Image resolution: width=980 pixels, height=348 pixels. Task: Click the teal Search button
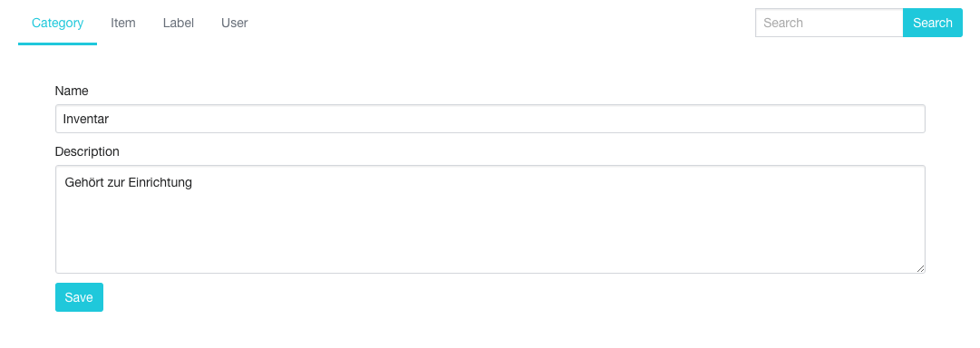point(933,24)
